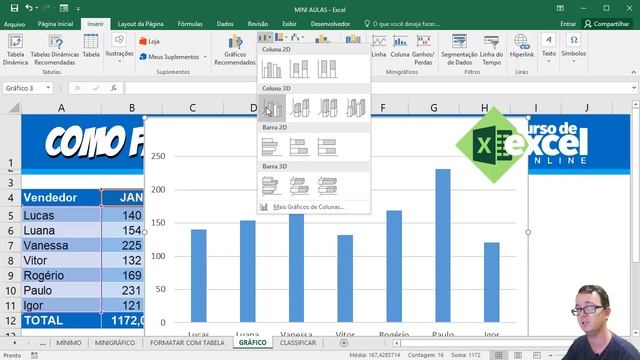
Task: Click the Select All corner triangle
Action: pyautogui.click(x=13, y=107)
